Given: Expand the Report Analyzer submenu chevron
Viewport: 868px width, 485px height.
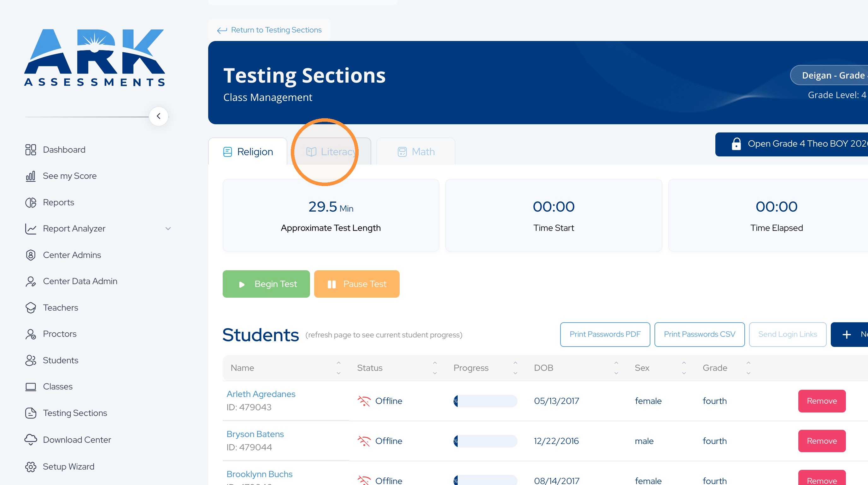Looking at the screenshot, I should 168,228.
